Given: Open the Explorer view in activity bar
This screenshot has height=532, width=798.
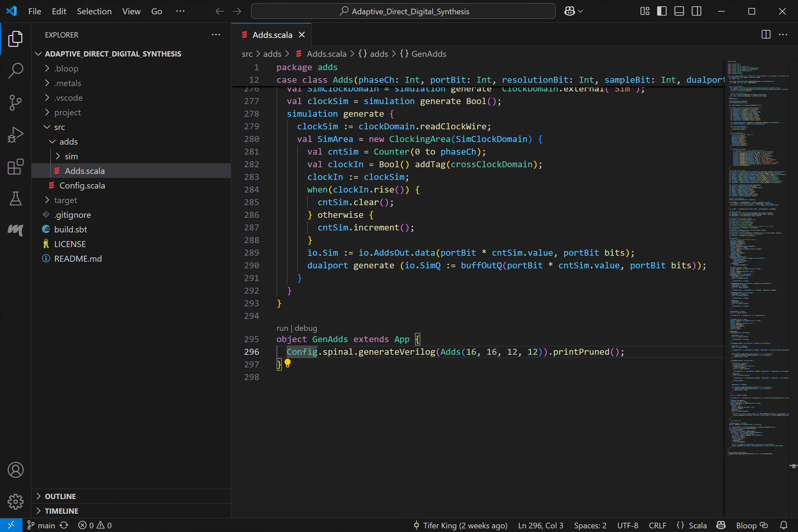Looking at the screenshot, I should pyautogui.click(x=15, y=39).
